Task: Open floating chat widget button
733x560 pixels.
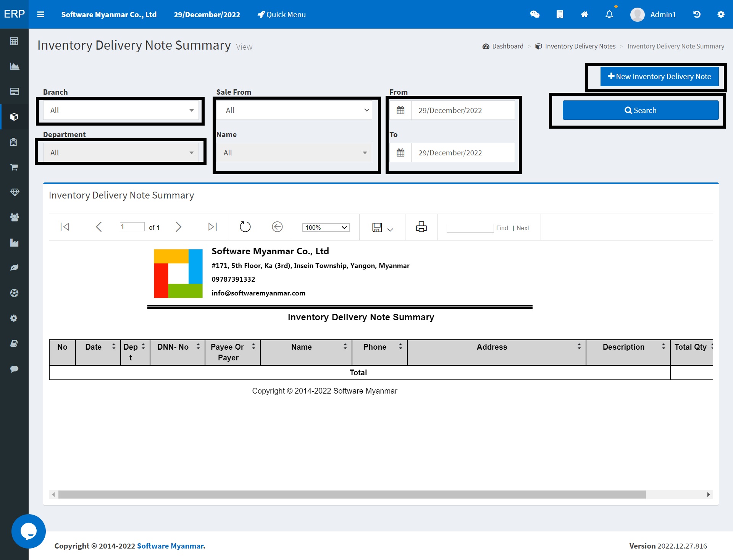Action: point(29,531)
